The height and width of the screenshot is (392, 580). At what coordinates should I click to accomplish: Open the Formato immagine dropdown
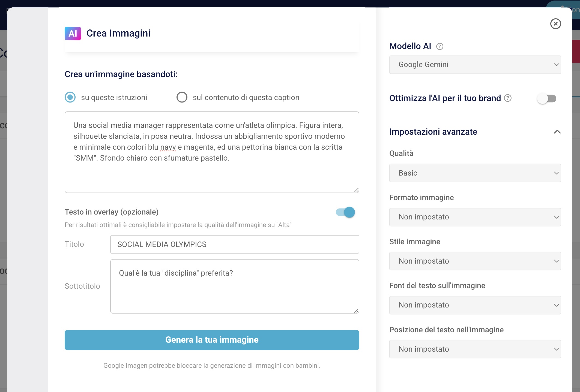(x=475, y=217)
